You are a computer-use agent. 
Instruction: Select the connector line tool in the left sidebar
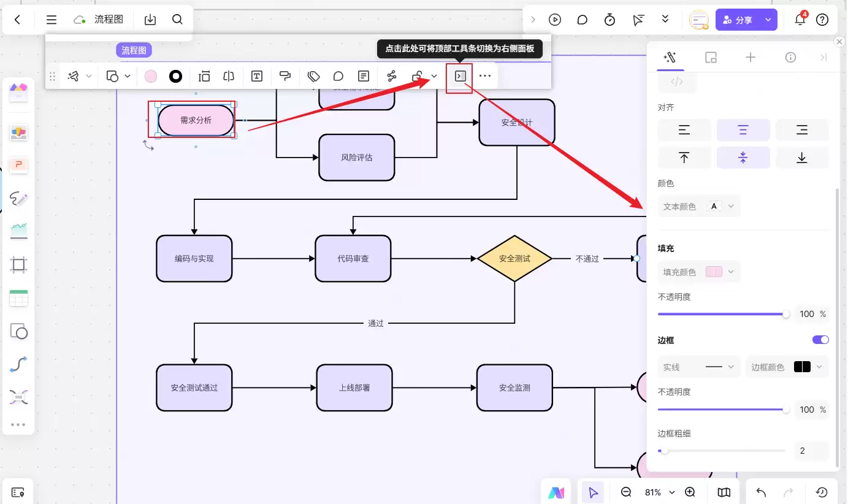coord(18,365)
